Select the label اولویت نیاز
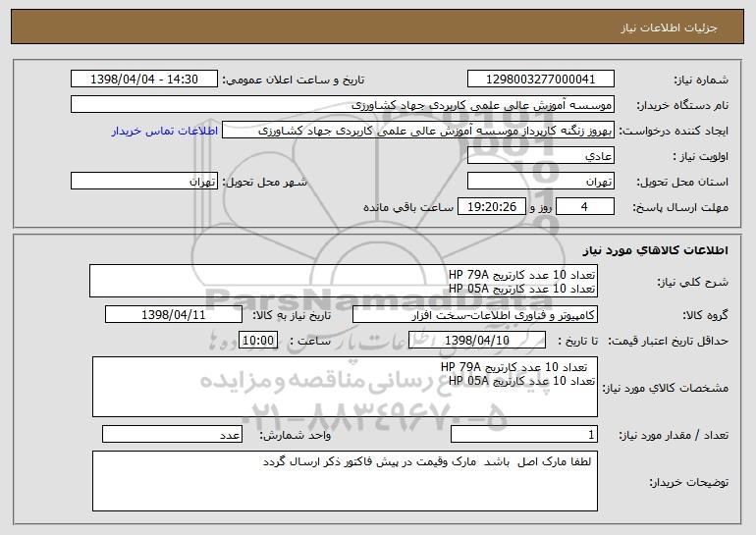 701,157
